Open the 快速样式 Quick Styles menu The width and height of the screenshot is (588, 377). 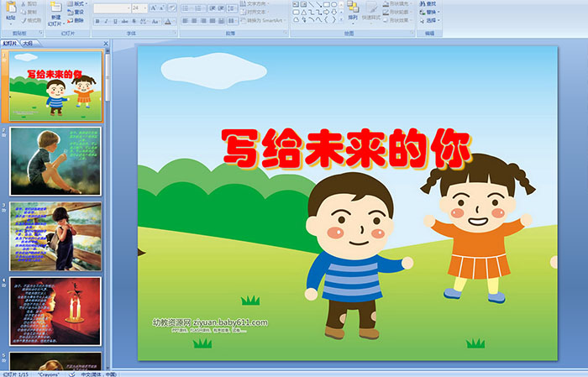pyautogui.click(x=371, y=13)
